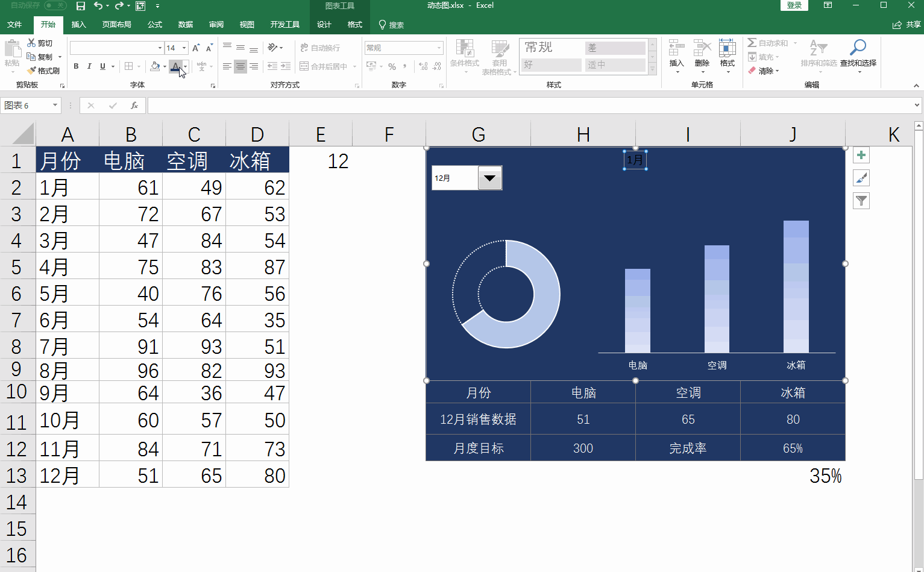
Task: Expand the cell styles gallery
Action: tap(652, 70)
